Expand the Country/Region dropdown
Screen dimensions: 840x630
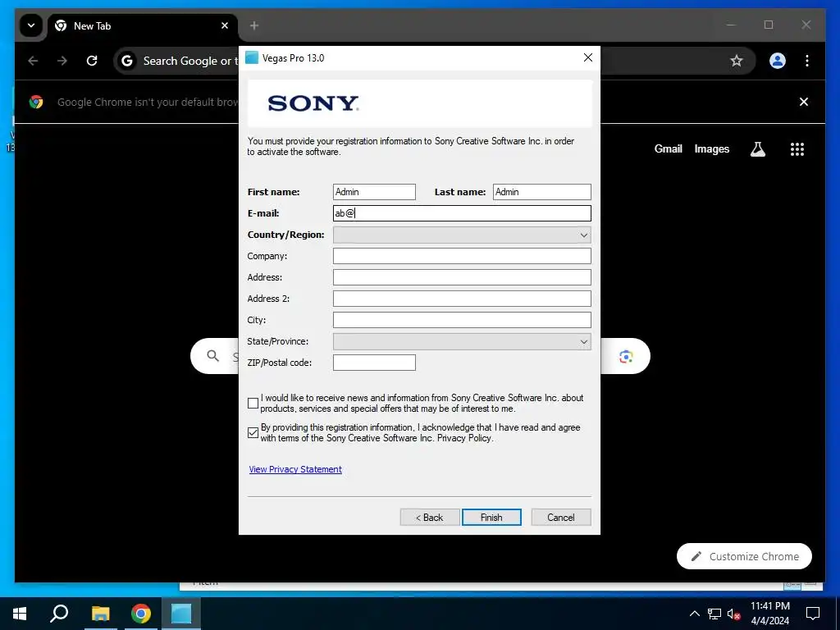point(462,235)
